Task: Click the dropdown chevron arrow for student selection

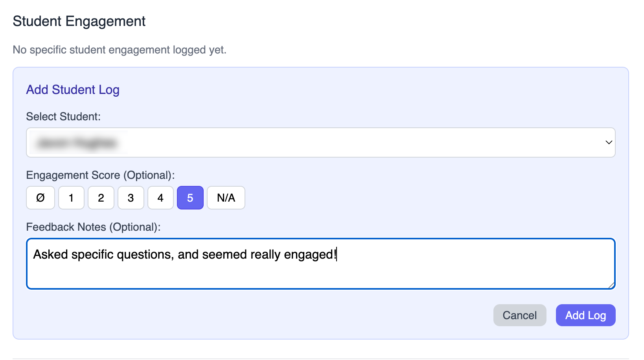Action: tap(609, 142)
